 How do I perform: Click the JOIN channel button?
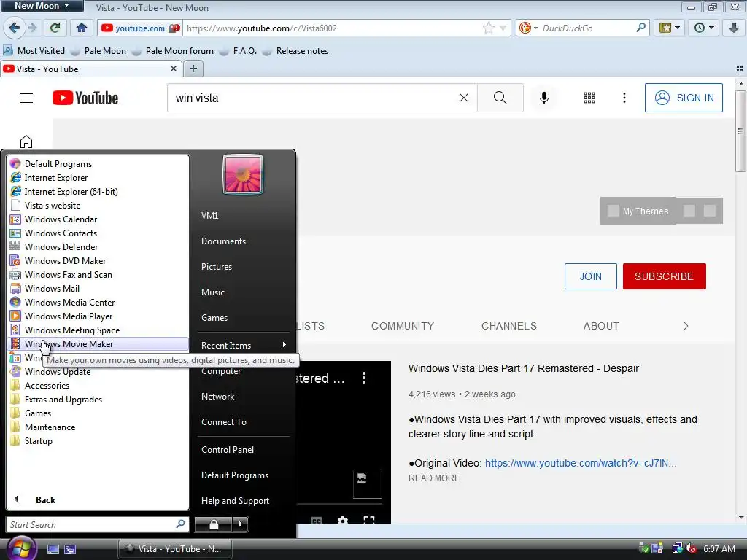(590, 276)
